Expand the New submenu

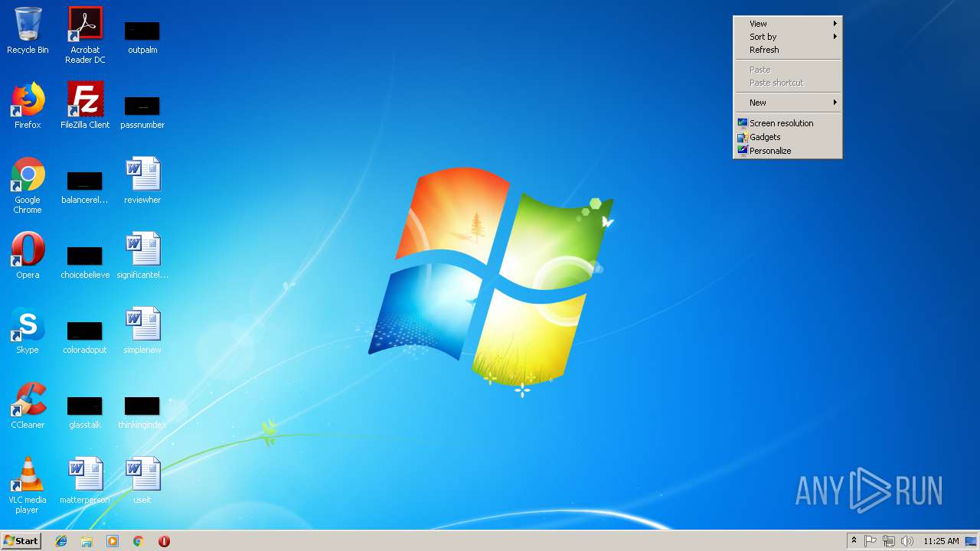click(788, 103)
